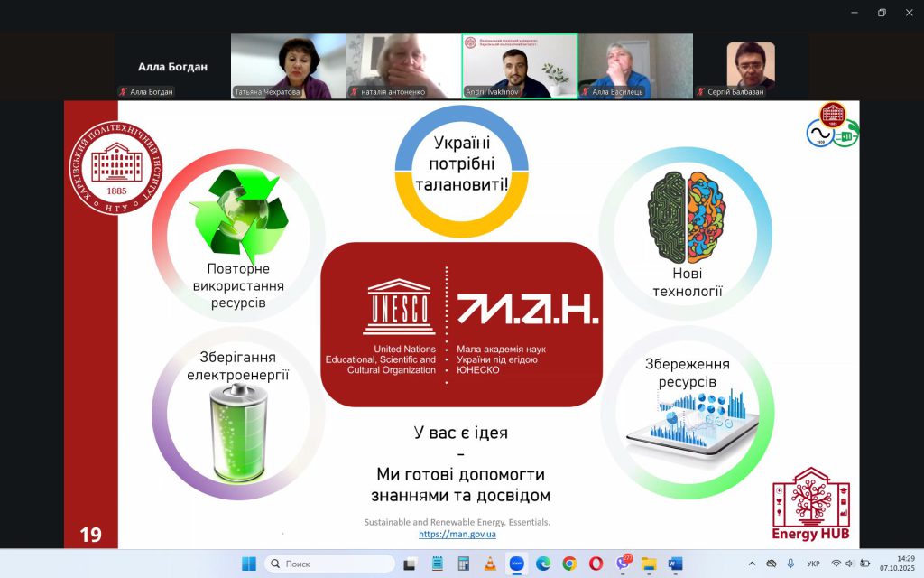Open Viber with the unread badge
The image size is (924, 578).
tap(623, 563)
